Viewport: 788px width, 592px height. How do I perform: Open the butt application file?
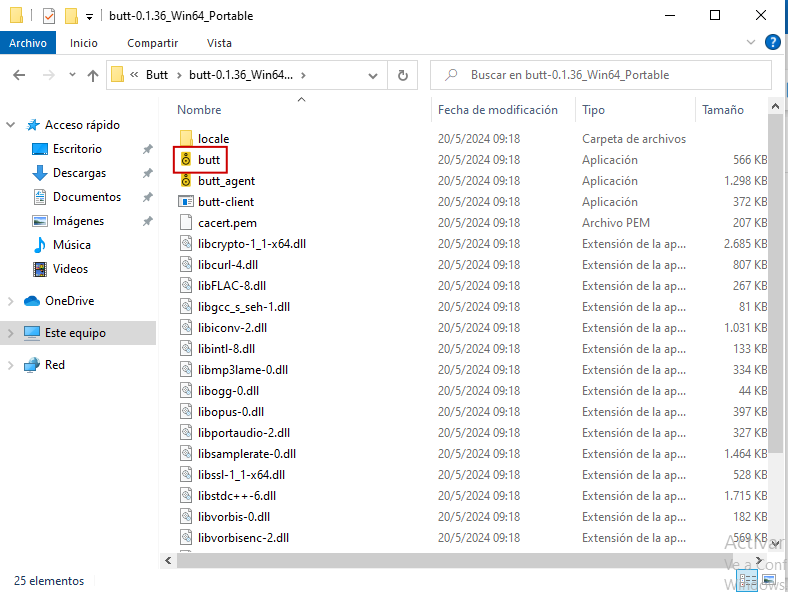tap(208, 160)
